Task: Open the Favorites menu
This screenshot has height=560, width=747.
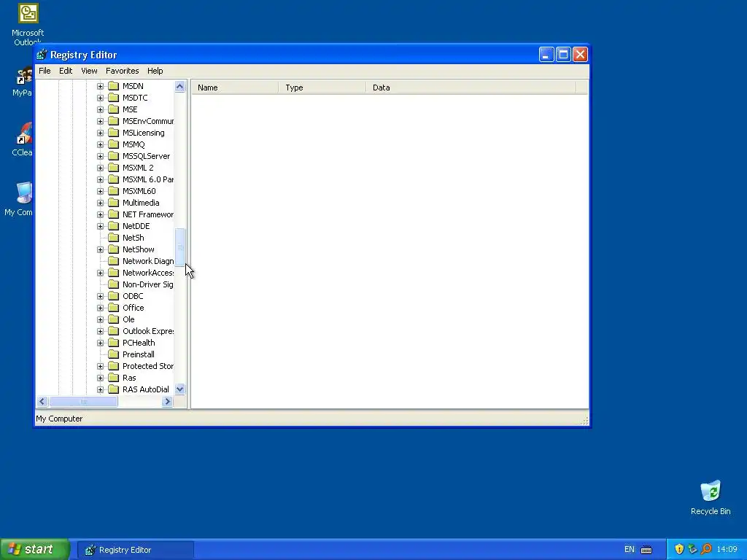Action: pyautogui.click(x=123, y=71)
